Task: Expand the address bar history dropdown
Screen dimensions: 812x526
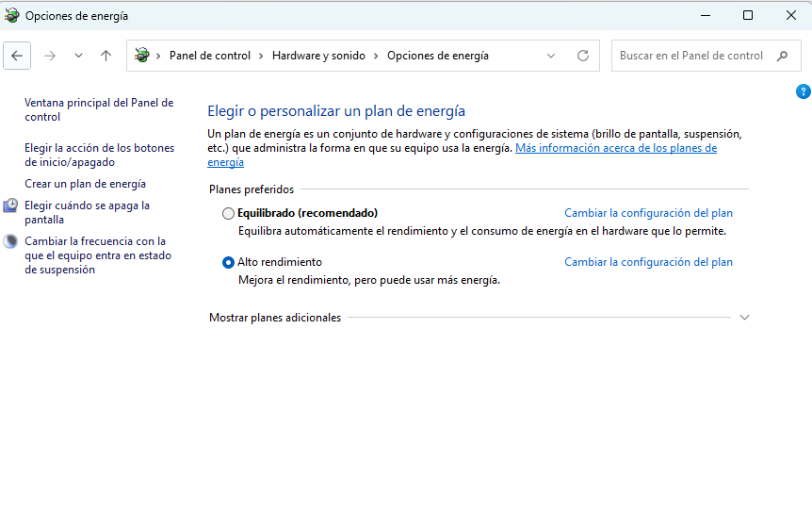Action: [551, 56]
